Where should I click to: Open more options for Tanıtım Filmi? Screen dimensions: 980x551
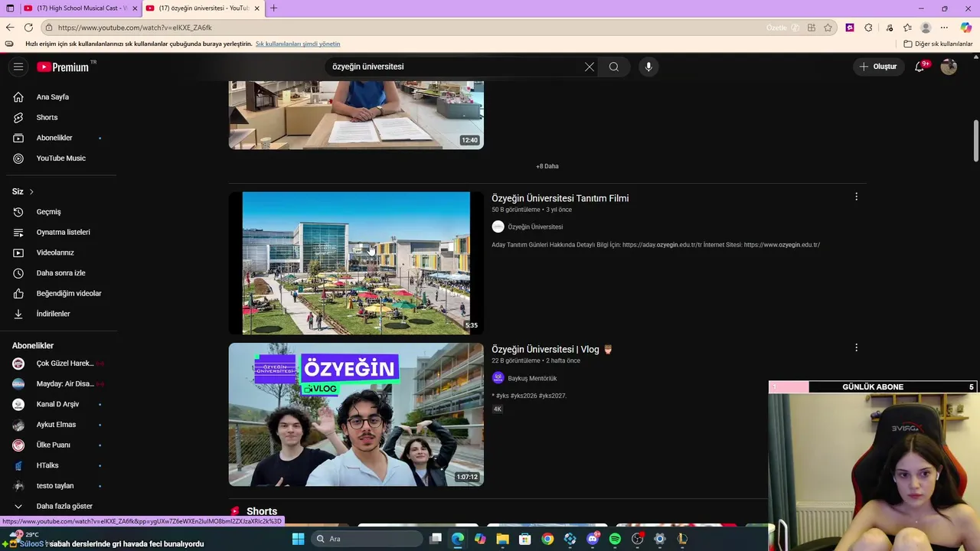[x=856, y=197]
